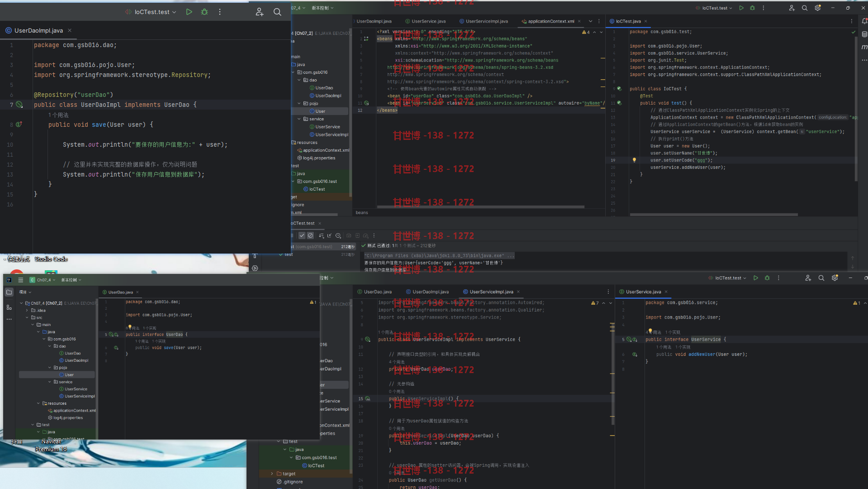Switch to UserDao.java tab in bottom-right window
The width and height of the screenshot is (868, 489).
click(x=375, y=292)
